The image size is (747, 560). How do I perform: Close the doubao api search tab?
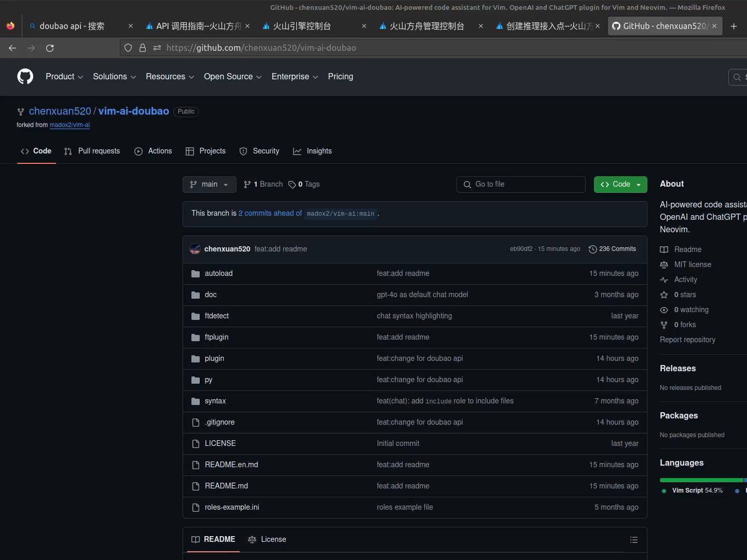(x=131, y=26)
